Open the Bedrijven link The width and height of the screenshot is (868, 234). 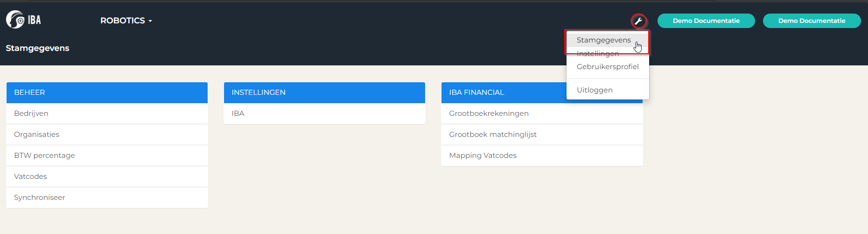107,113
